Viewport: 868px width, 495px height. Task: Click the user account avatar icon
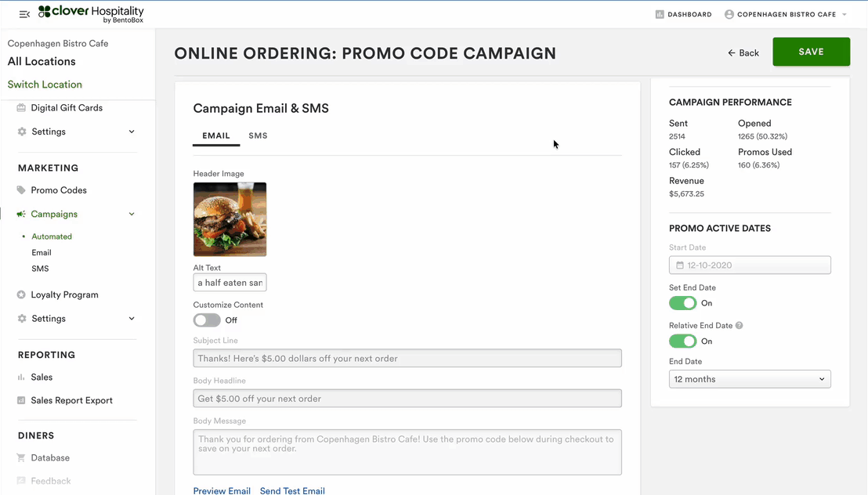pyautogui.click(x=729, y=14)
